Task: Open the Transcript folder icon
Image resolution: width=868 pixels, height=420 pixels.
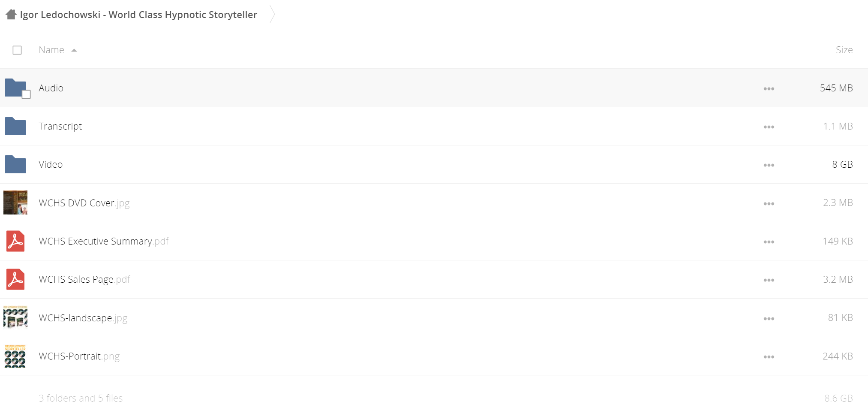Action: pos(15,126)
